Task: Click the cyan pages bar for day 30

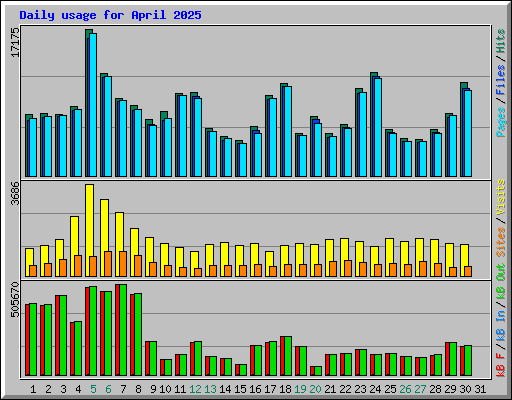Action: [468, 133]
